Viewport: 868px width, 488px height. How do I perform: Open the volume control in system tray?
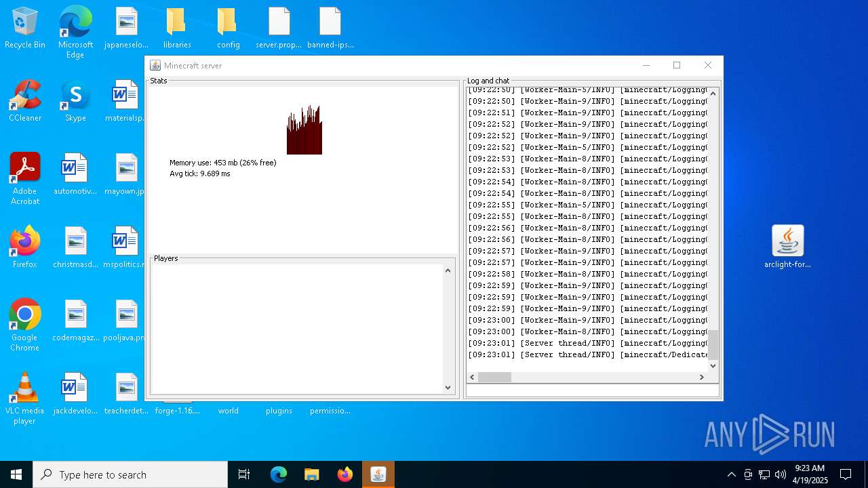coord(781,474)
